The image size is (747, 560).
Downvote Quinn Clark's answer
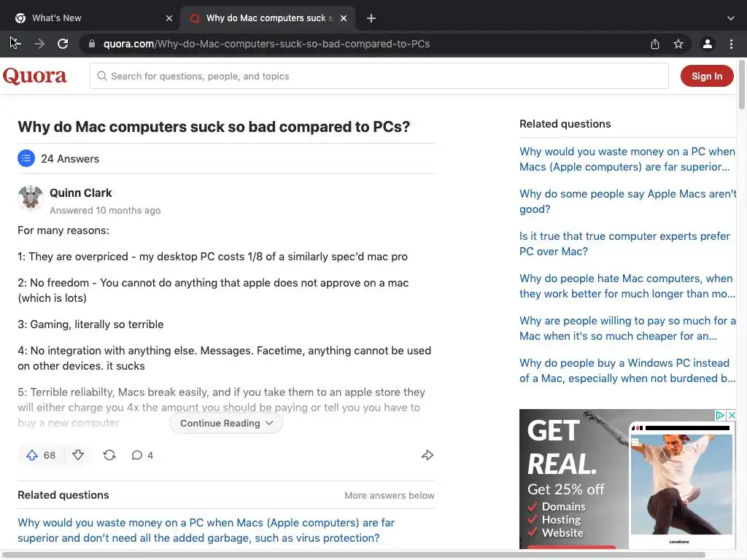pos(78,455)
